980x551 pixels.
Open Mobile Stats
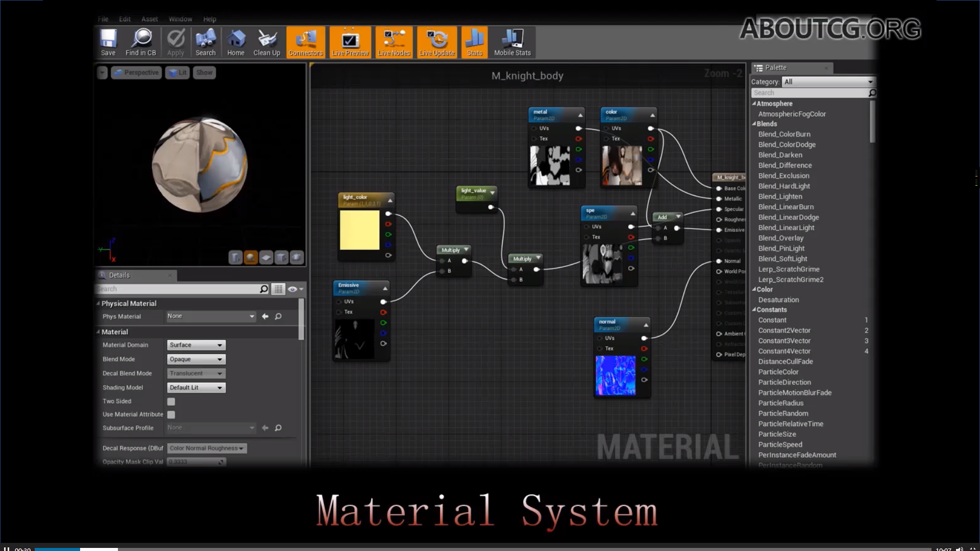click(x=512, y=42)
